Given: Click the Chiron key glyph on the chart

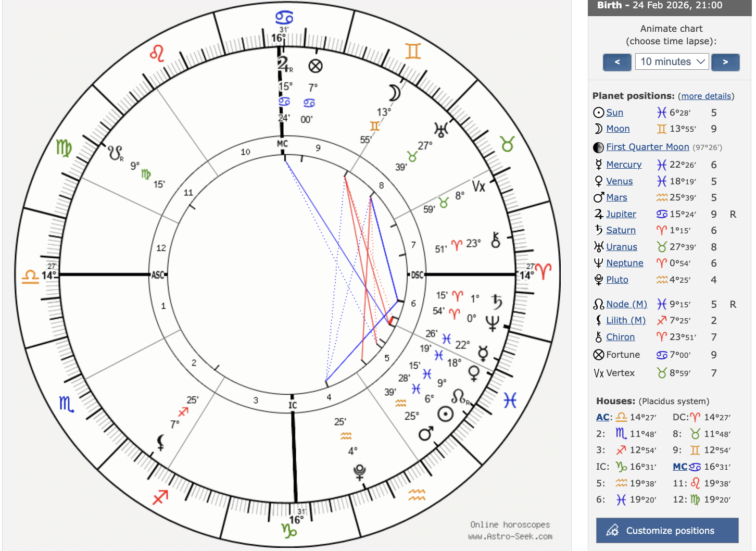Looking at the screenshot, I should [496, 240].
